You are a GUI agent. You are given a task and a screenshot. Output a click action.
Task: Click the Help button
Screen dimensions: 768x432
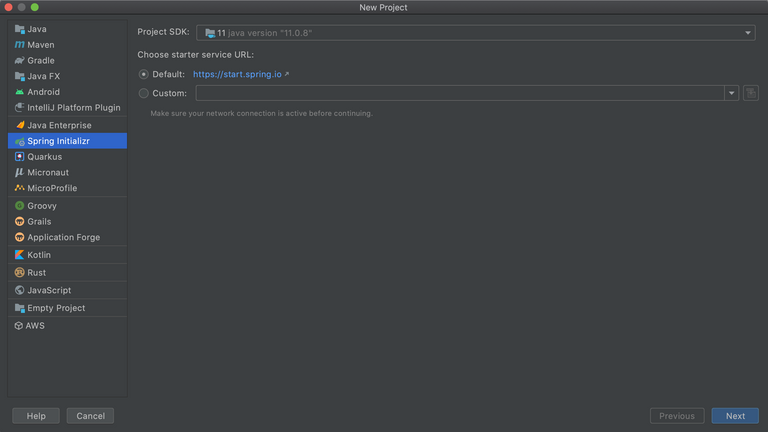pos(36,416)
